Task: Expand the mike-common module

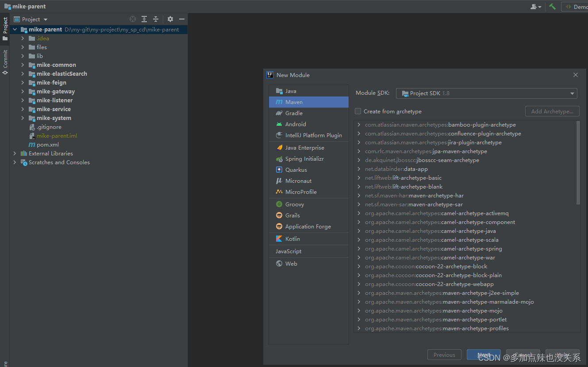Action: pos(23,65)
